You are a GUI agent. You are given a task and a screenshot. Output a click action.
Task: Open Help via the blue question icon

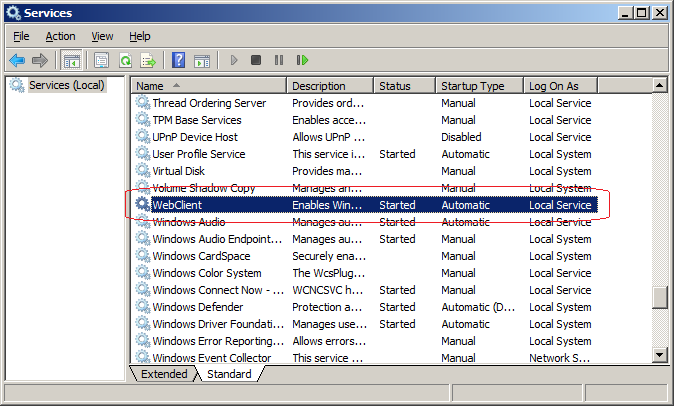pos(179,60)
